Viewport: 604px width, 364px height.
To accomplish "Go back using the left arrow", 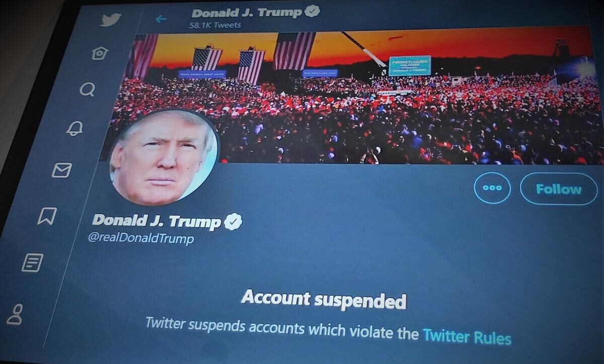I will tap(161, 19).
